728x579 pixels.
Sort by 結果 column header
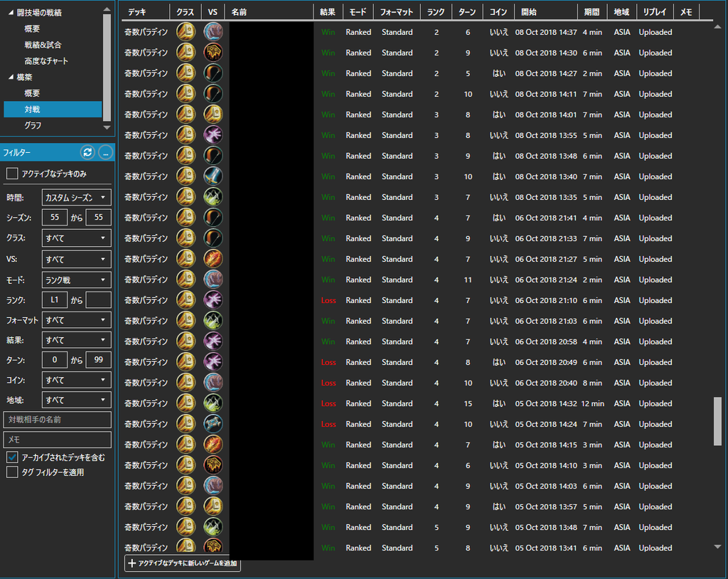click(328, 12)
